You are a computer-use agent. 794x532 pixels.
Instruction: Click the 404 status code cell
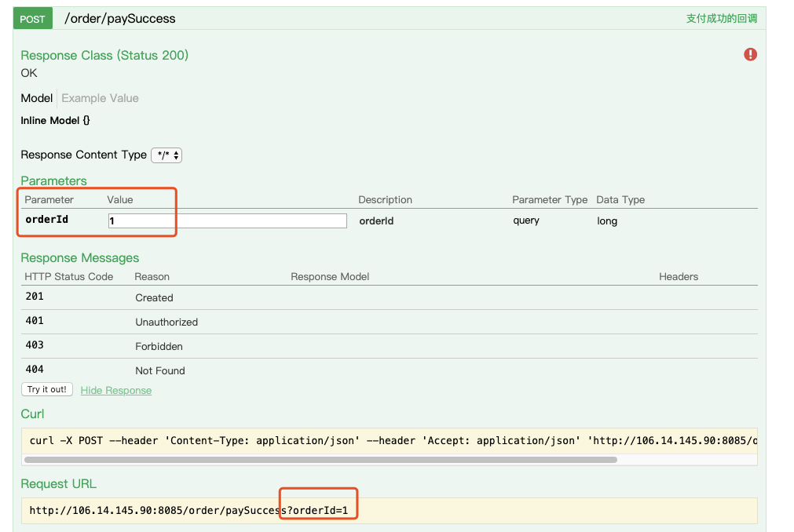point(35,369)
